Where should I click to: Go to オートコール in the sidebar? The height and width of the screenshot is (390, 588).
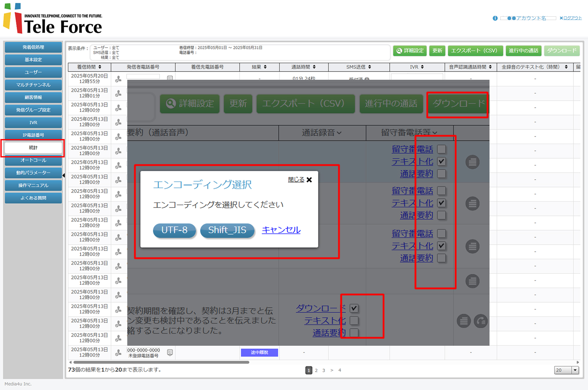(x=33, y=160)
